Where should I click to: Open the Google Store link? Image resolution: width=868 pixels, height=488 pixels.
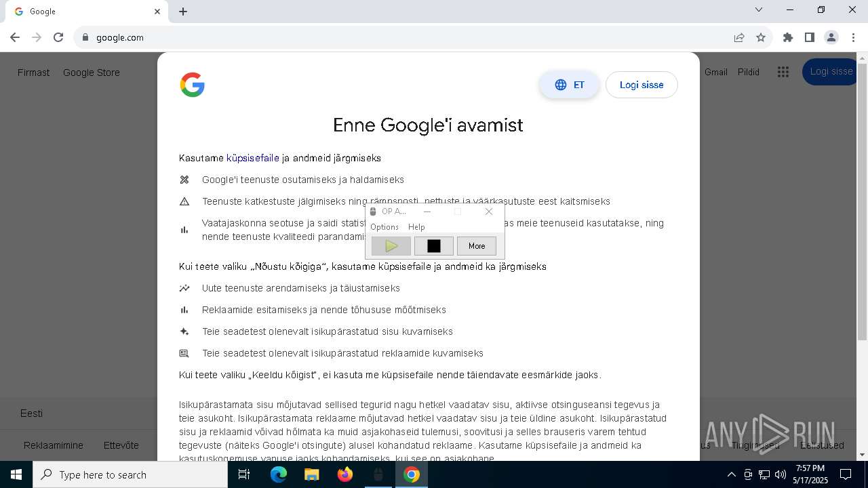(x=92, y=73)
